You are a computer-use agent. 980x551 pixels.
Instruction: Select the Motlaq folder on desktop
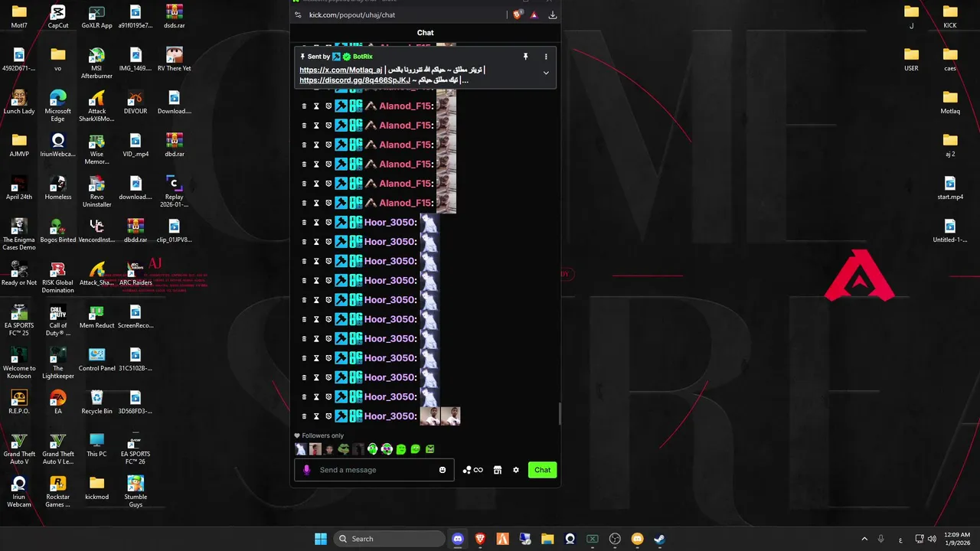pyautogui.click(x=950, y=102)
